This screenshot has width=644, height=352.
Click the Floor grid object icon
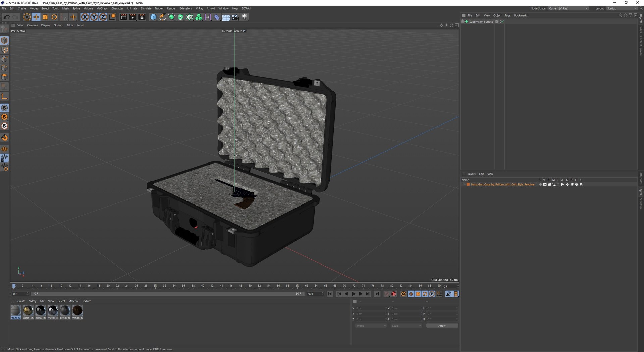point(226,17)
